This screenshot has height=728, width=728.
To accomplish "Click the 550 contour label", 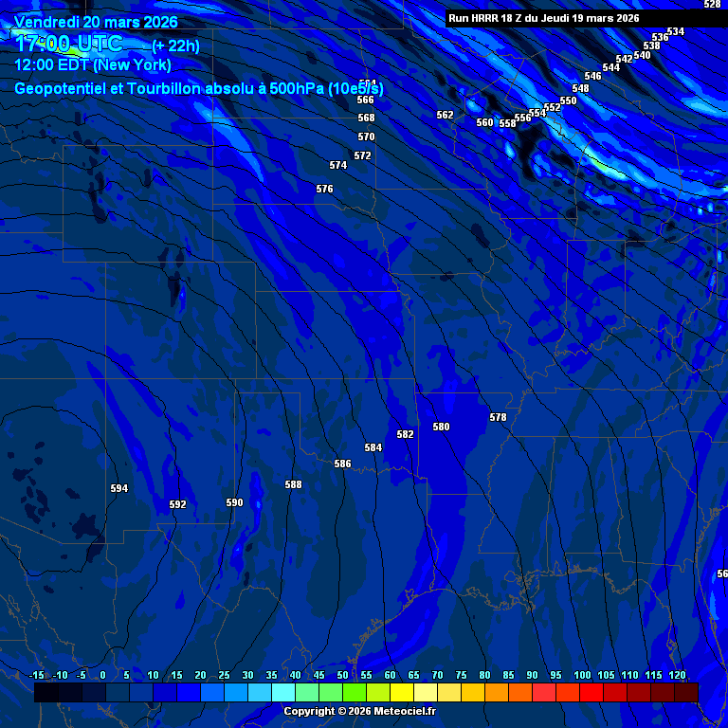I will click(x=568, y=101).
